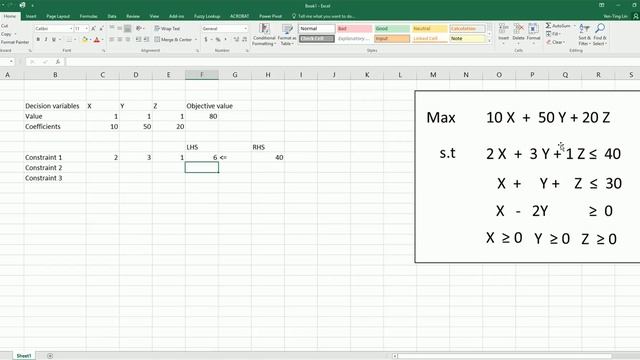640x360 pixels.
Task: Select middle align icon in Alignment group
Action: pyautogui.click(x=120, y=29)
